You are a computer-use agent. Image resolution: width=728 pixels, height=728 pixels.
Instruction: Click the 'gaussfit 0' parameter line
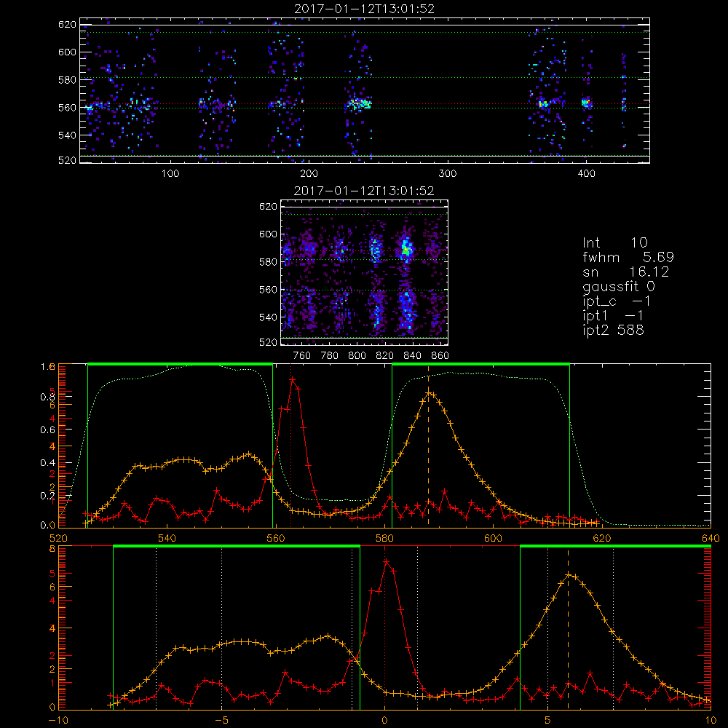[619, 286]
